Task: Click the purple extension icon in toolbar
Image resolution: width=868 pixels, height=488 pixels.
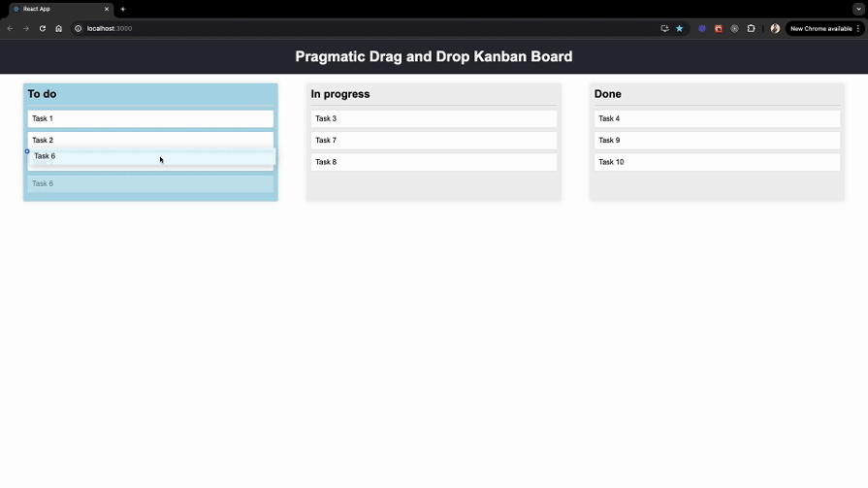Action: [702, 28]
